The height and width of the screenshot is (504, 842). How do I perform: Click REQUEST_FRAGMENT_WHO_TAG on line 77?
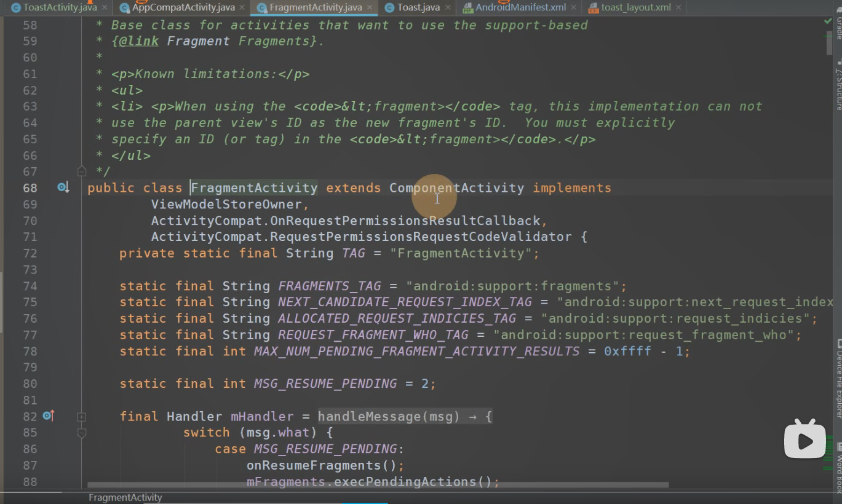(x=373, y=335)
